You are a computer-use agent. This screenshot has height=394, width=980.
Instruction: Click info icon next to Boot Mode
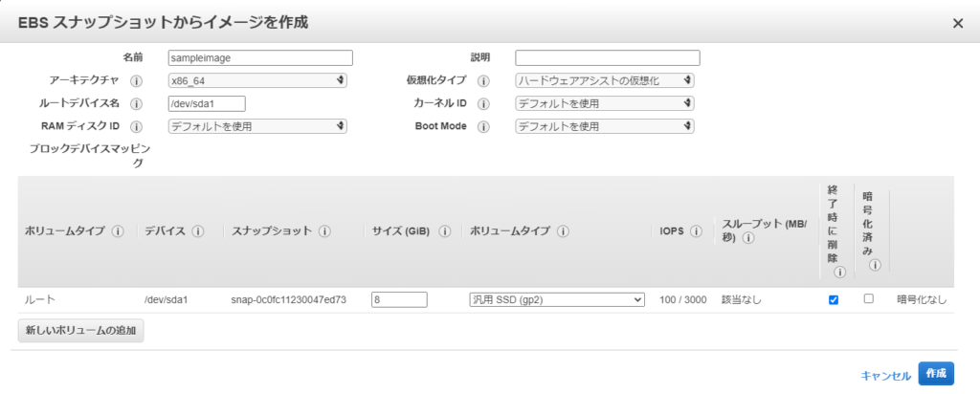pos(483,127)
